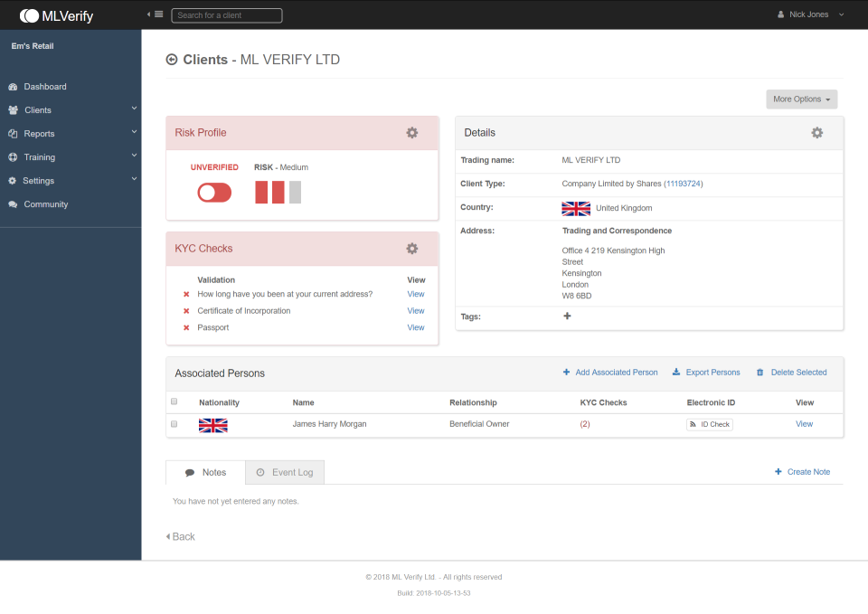Open the KYC Checks settings gear

pyautogui.click(x=412, y=248)
